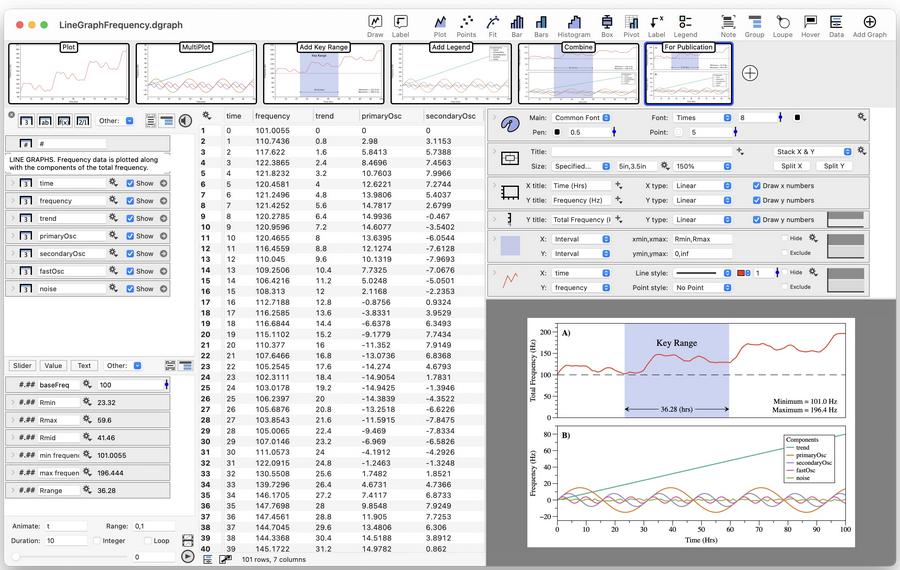Click the Split X button

792,166
